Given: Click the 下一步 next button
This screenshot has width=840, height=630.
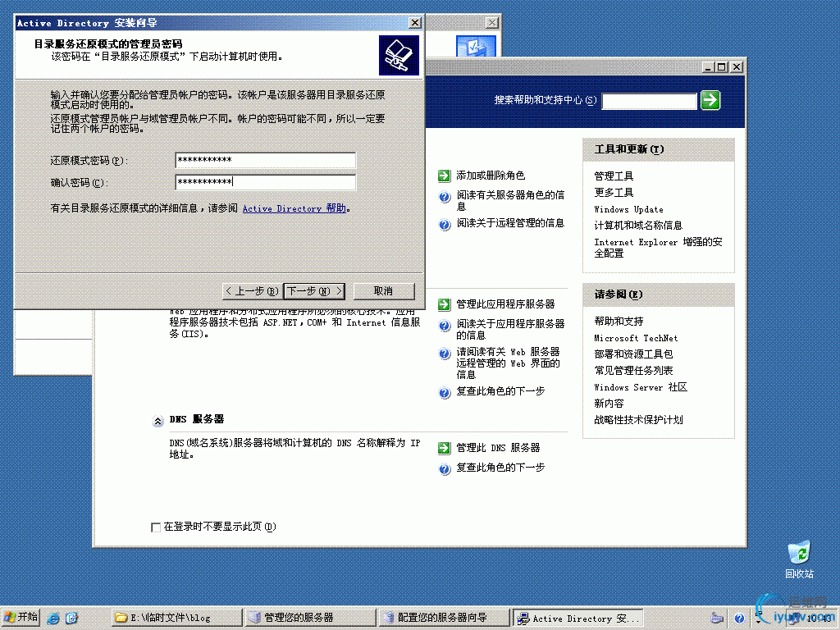Looking at the screenshot, I should pos(314,291).
